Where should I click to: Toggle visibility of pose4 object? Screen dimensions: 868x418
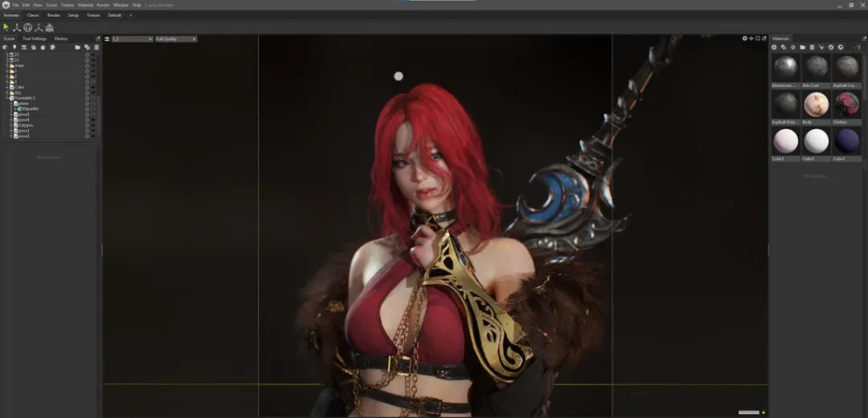pyautogui.click(x=93, y=120)
